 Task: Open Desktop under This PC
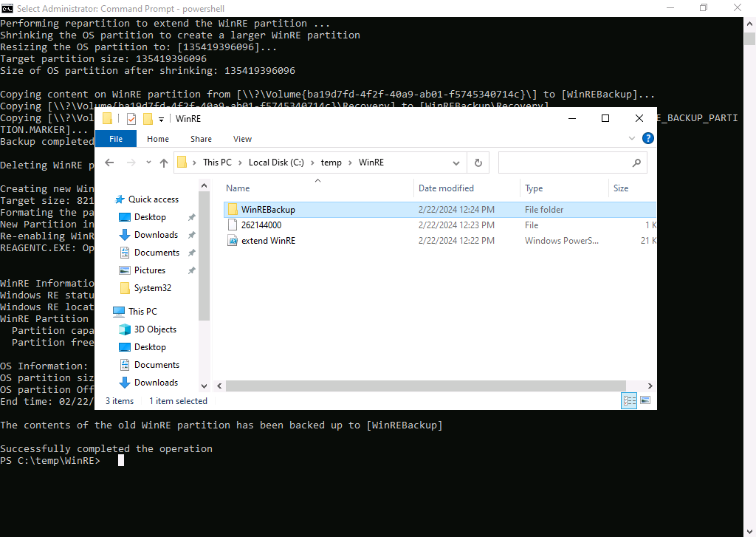[150, 347]
